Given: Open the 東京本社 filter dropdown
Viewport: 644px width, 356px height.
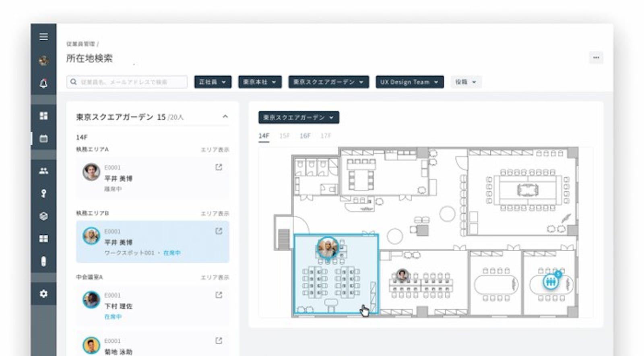Looking at the screenshot, I should pyautogui.click(x=260, y=82).
